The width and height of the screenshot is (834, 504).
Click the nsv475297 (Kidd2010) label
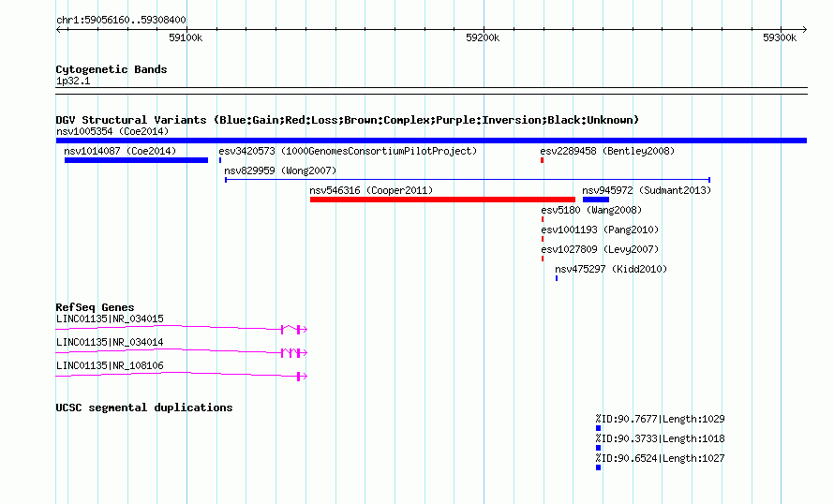(x=611, y=269)
